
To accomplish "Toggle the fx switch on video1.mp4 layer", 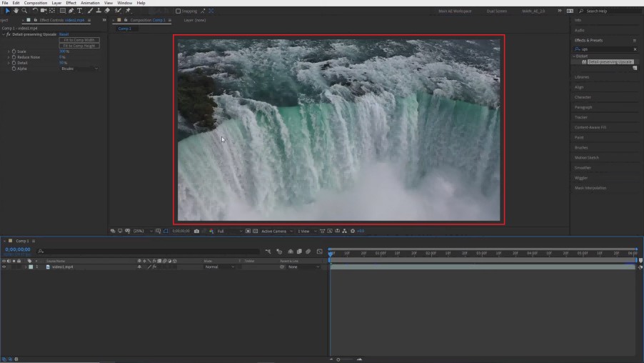I will (x=154, y=267).
